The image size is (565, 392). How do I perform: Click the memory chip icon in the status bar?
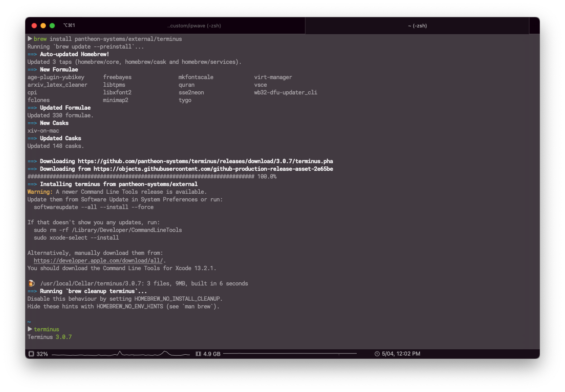click(198, 354)
